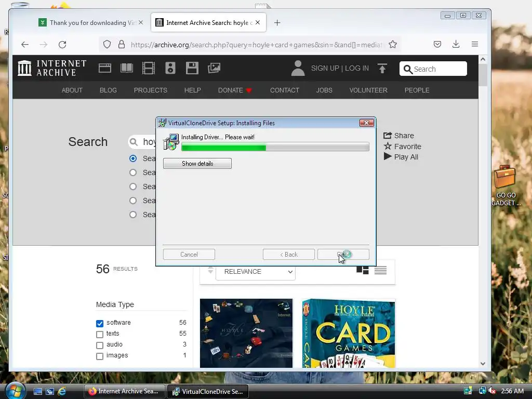Open the Hoyle Card Games thumbnail
This screenshot has width=532, height=399.
[349, 334]
